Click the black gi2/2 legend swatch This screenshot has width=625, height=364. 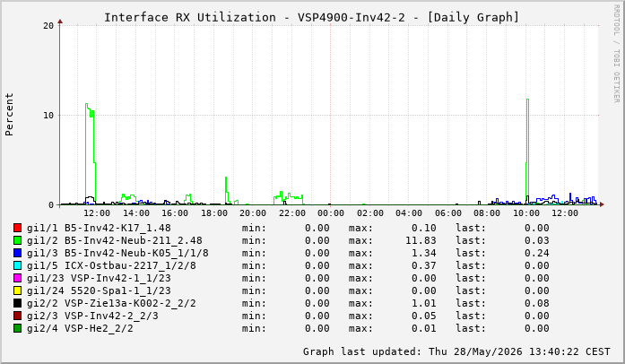[x=17, y=303]
